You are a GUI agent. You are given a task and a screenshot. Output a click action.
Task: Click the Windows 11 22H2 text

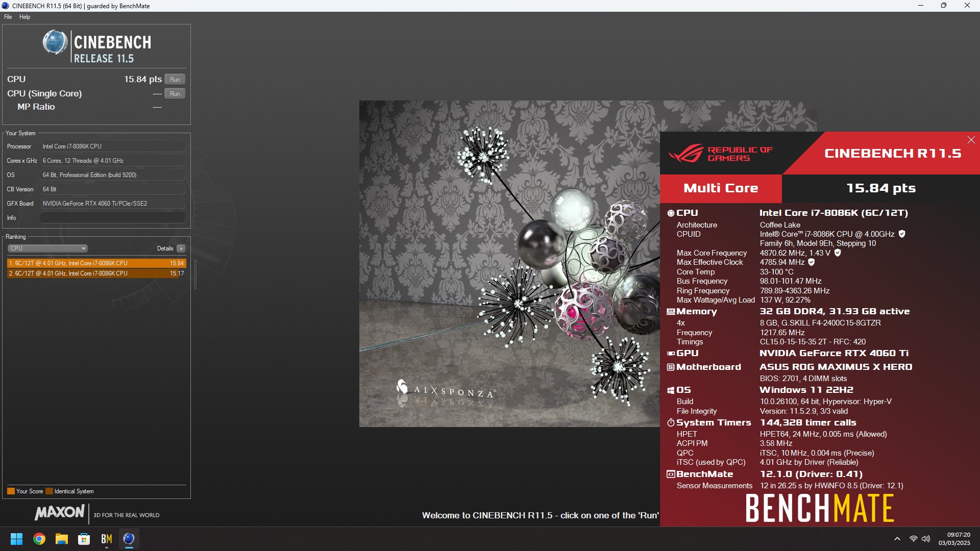pyautogui.click(x=806, y=390)
